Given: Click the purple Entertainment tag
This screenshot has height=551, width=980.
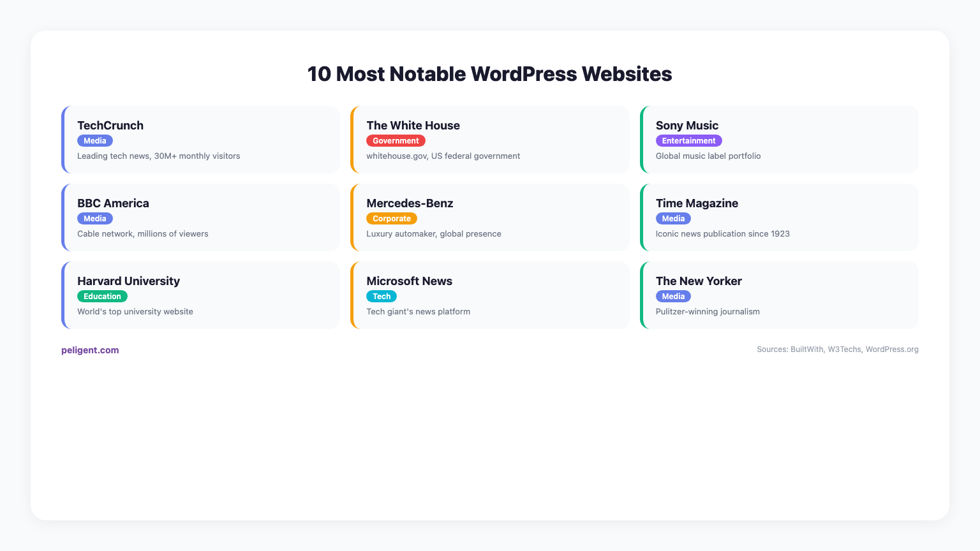Looking at the screenshot, I should tap(689, 141).
